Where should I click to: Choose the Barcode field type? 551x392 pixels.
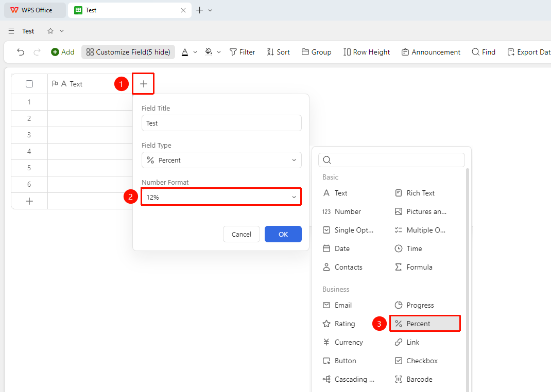414,379
